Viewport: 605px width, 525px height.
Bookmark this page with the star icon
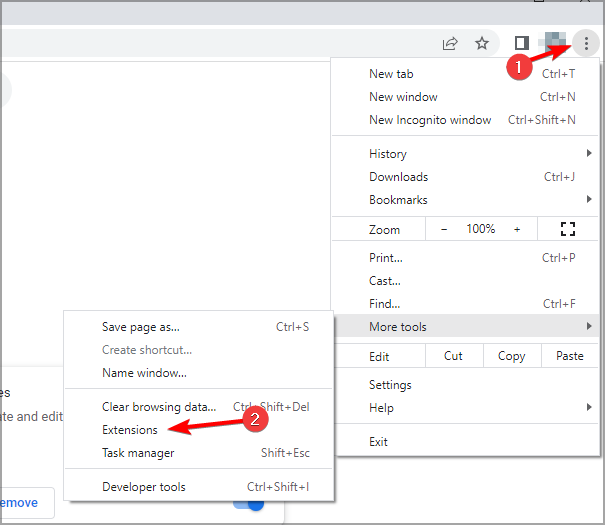(482, 43)
